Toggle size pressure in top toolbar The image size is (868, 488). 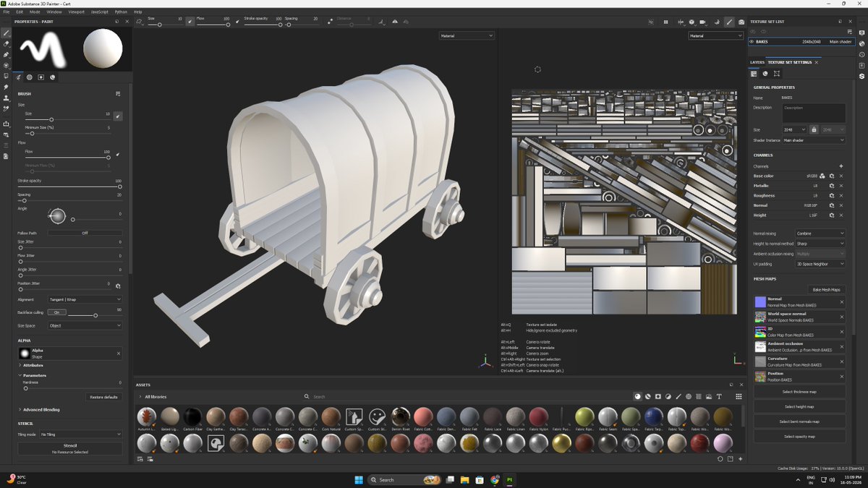pyautogui.click(x=190, y=22)
